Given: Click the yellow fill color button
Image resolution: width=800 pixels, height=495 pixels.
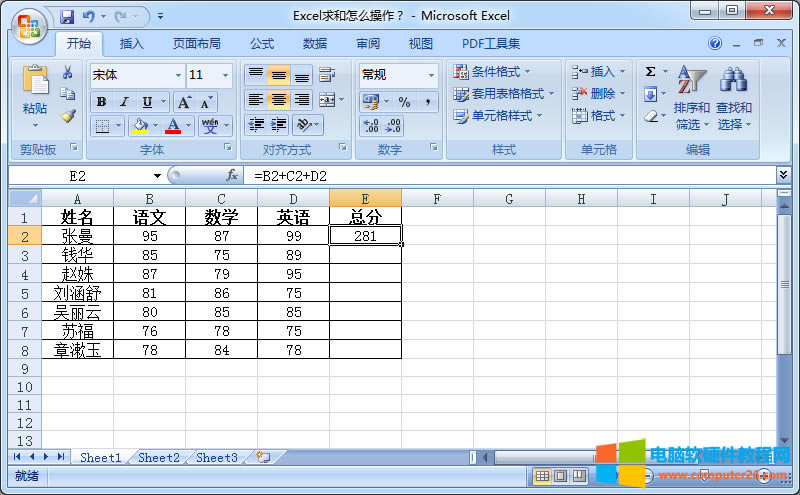Looking at the screenshot, I should (140, 125).
